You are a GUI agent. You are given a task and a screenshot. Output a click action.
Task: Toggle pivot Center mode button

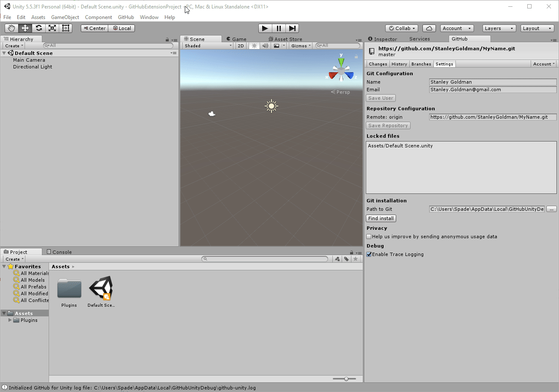(x=95, y=28)
